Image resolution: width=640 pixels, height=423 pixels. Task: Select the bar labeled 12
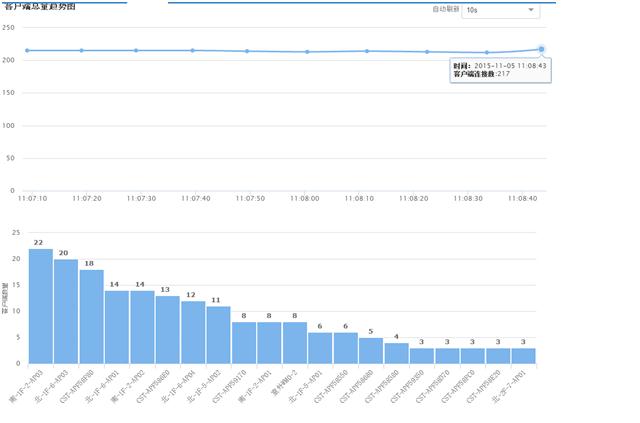click(x=193, y=332)
